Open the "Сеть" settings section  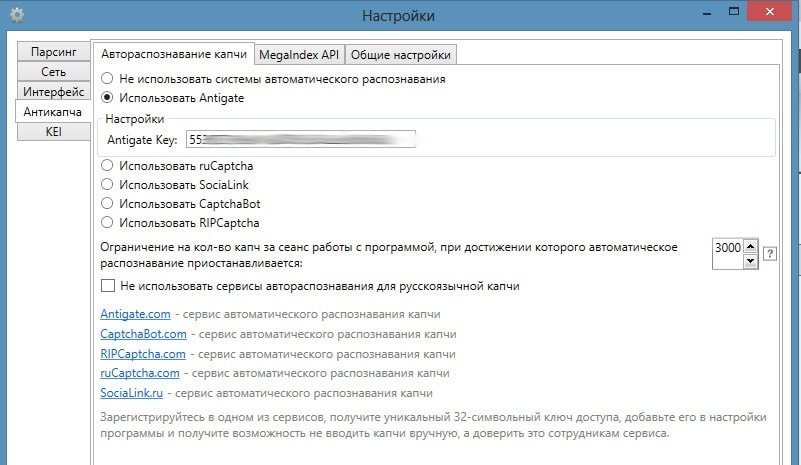tap(53, 72)
